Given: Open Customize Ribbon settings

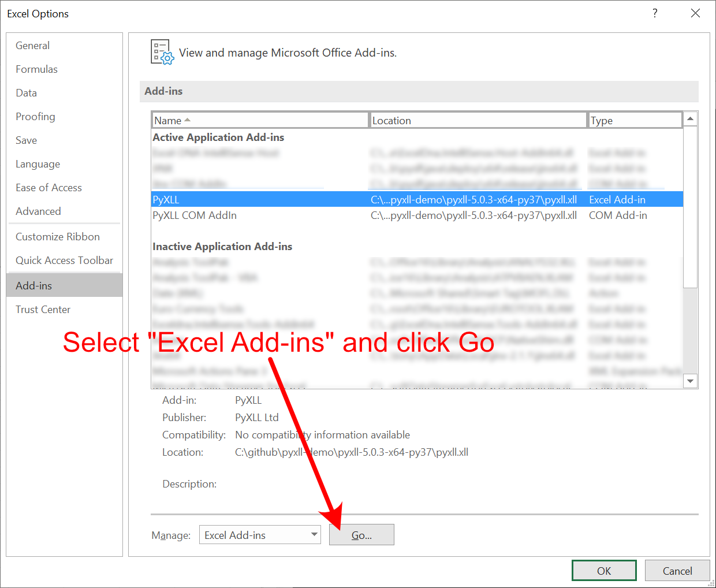Looking at the screenshot, I should click(x=58, y=237).
